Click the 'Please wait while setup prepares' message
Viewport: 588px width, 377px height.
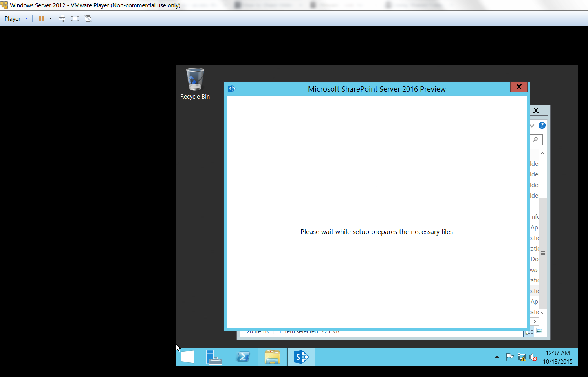pyautogui.click(x=377, y=232)
